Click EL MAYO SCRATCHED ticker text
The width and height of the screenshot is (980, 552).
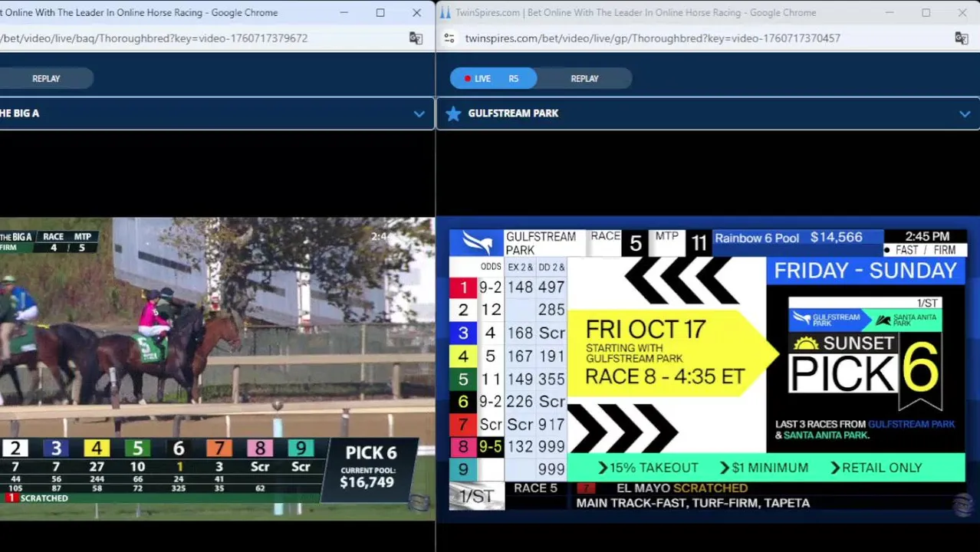[682, 488]
